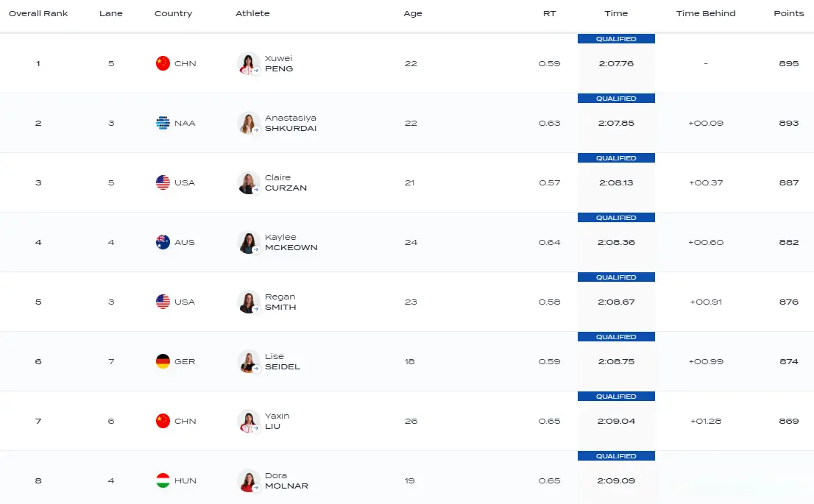Open Xuwei Peng's profile photo
Viewport: 814px width, 504px height.
248,63
